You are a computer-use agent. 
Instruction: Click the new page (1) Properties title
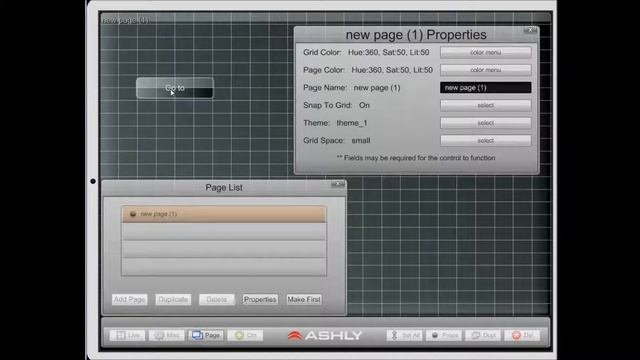[416, 35]
